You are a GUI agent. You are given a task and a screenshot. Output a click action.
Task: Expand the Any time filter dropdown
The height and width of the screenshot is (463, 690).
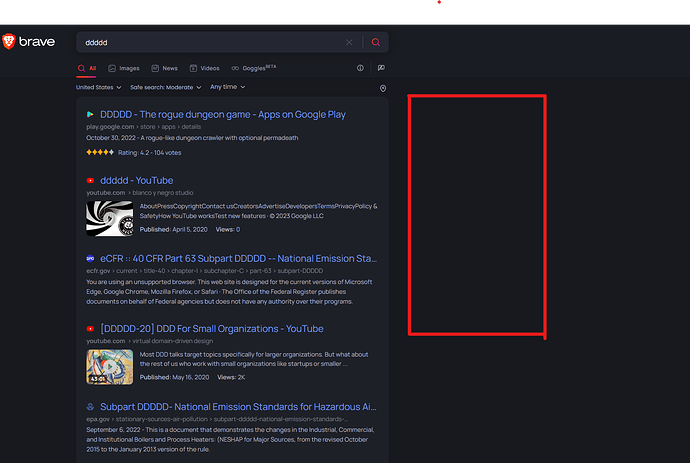[228, 87]
